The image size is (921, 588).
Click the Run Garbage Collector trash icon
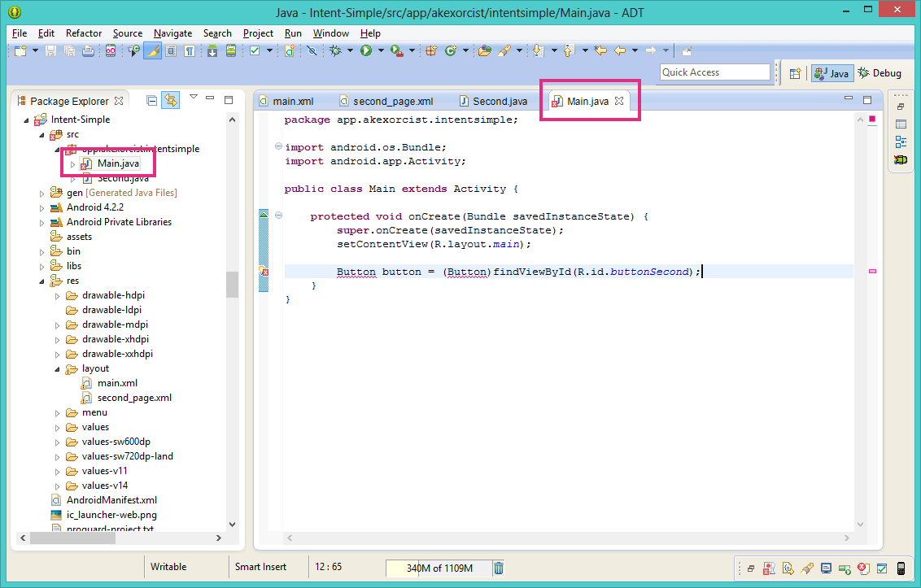click(498, 568)
